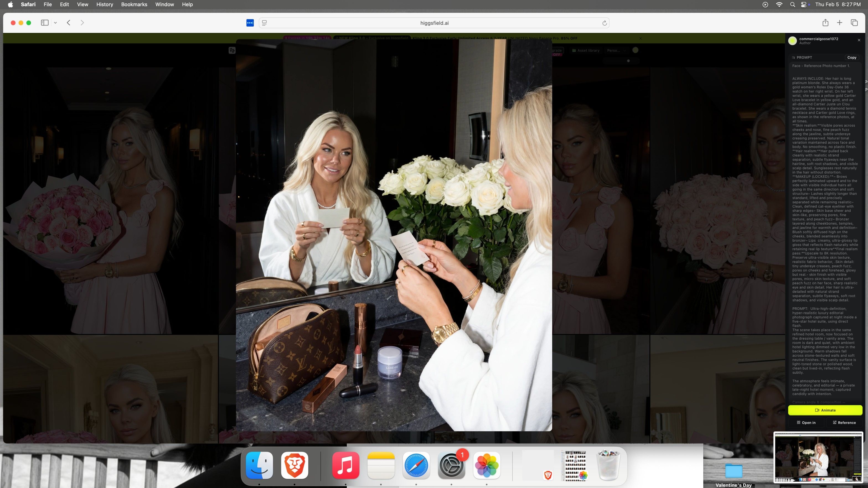The width and height of the screenshot is (868, 488).
Task: Open a new Safari tab
Action: (839, 23)
